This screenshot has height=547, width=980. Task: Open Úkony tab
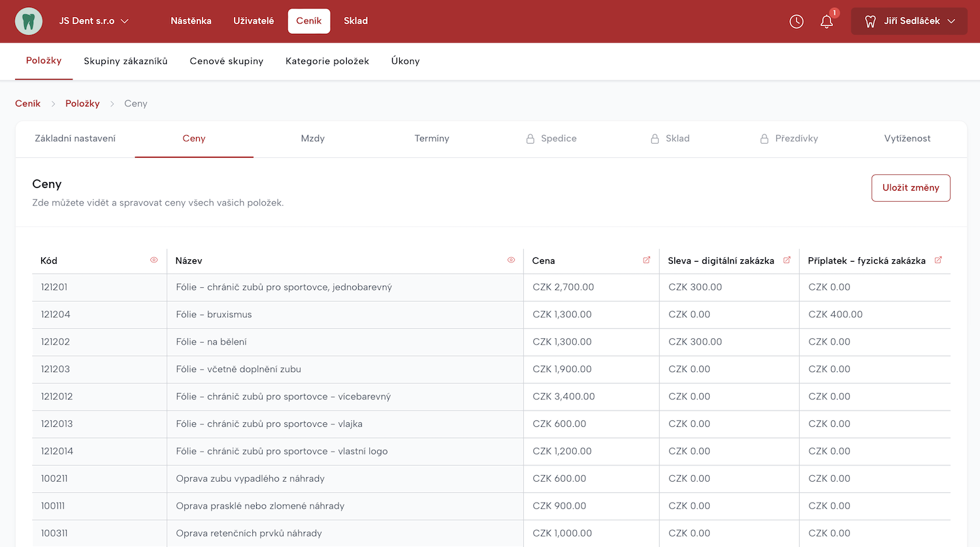click(406, 61)
